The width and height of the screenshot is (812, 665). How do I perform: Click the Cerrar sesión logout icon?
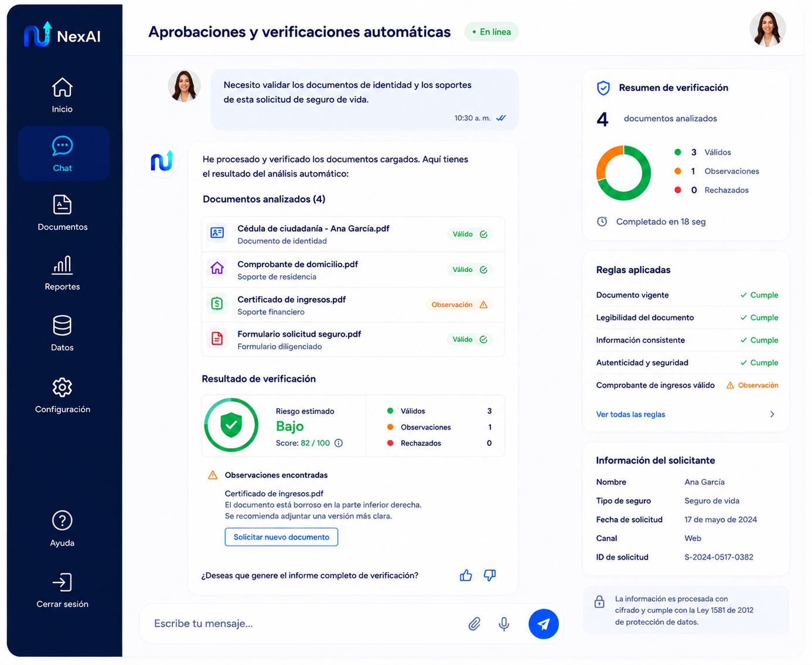coord(62,582)
